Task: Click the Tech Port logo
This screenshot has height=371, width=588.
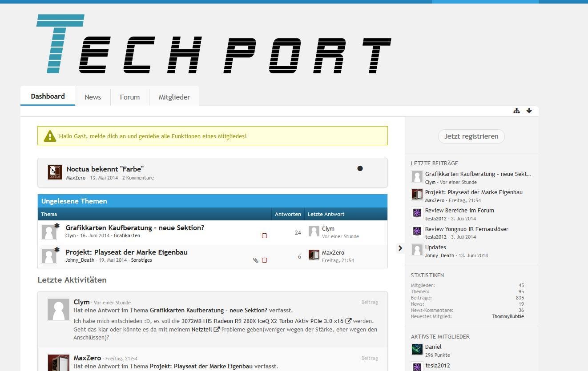Action: (x=213, y=44)
